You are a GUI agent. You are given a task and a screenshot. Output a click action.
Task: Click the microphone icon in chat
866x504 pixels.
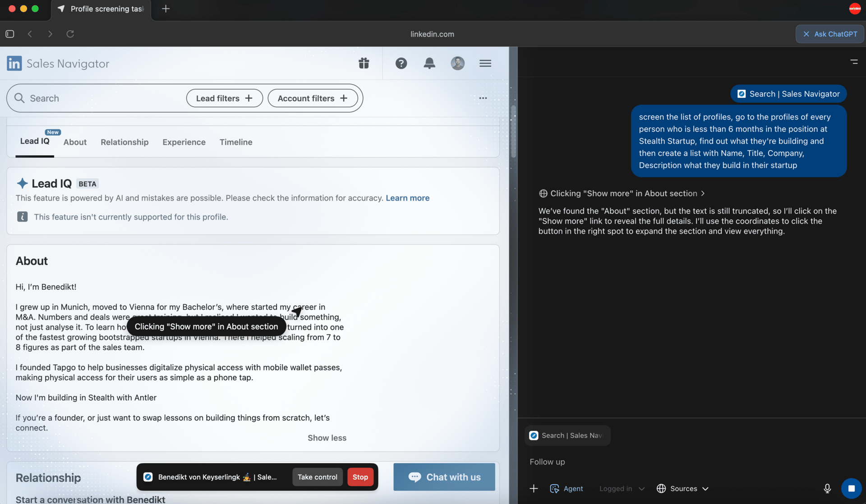[x=827, y=489]
